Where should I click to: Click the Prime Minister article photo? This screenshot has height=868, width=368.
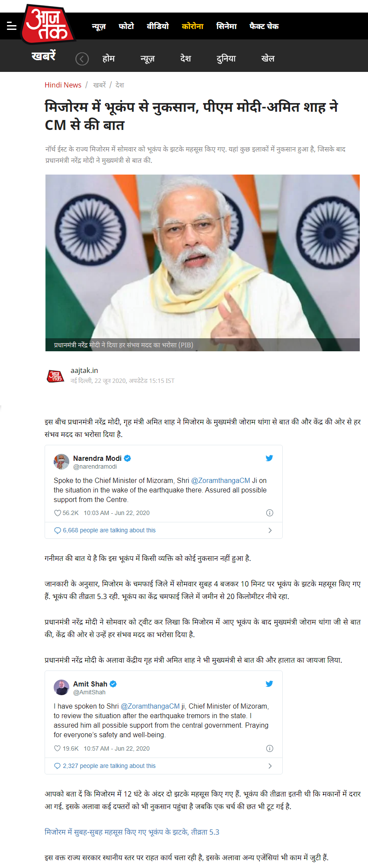(203, 262)
